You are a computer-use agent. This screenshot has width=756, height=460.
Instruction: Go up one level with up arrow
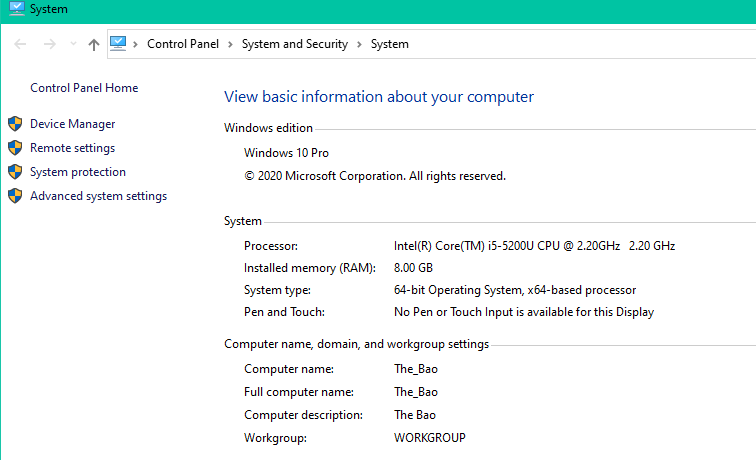[94, 44]
